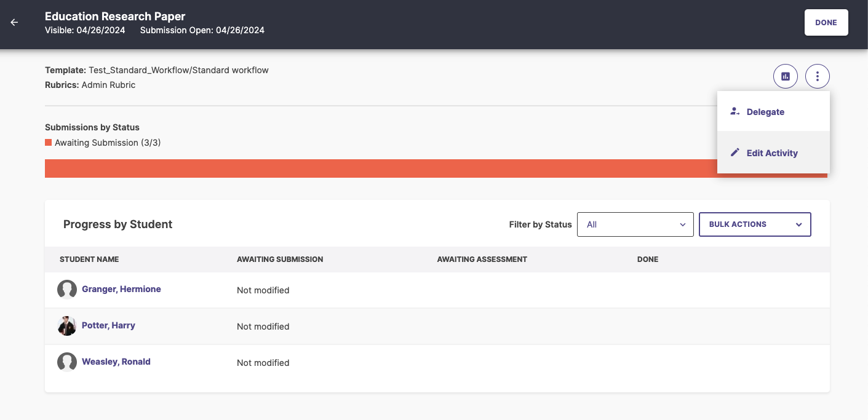Image resolution: width=868 pixels, height=420 pixels.
Task: Click the DONE button
Action: (x=826, y=22)
